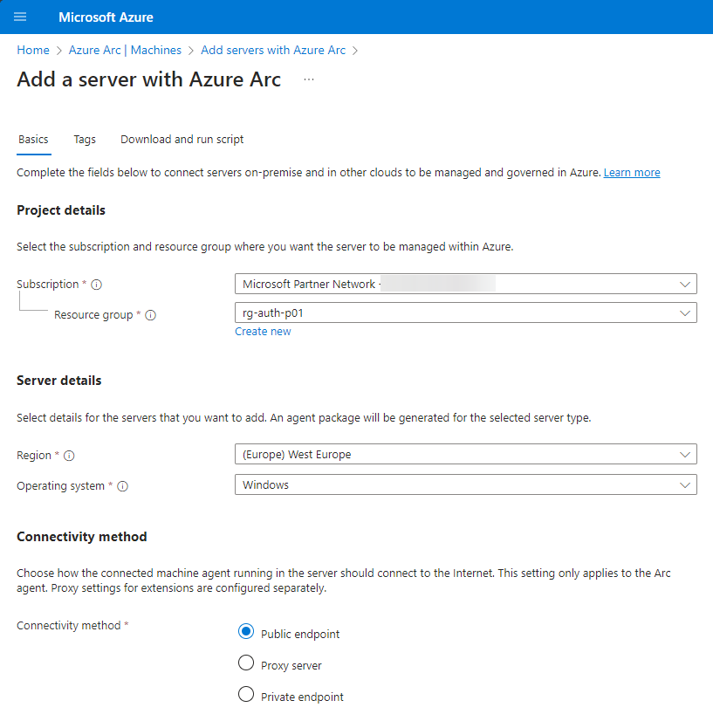Screen dimensions: 713x728
Task: Click the Subscription info icon
Action: pos(96,285)
